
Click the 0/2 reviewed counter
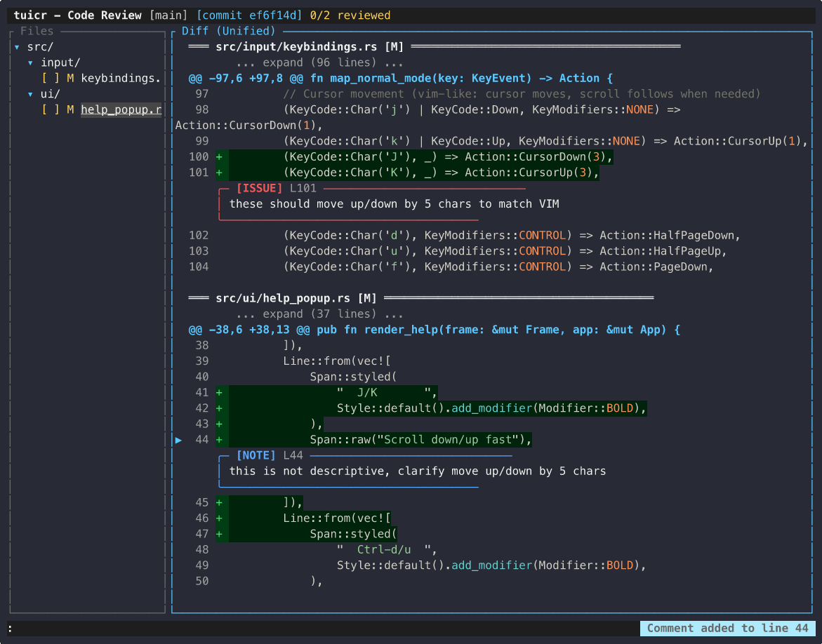[x=350, y=15]
